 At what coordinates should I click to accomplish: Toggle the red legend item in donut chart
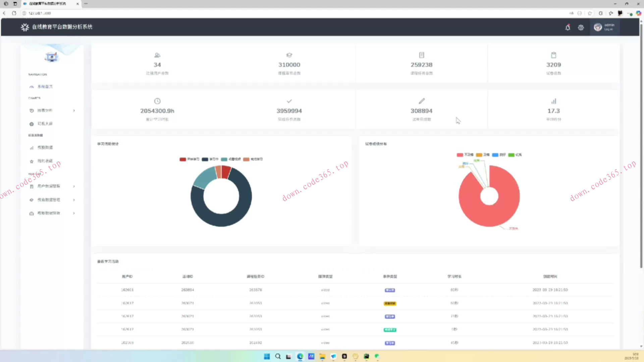click(183, 159)
